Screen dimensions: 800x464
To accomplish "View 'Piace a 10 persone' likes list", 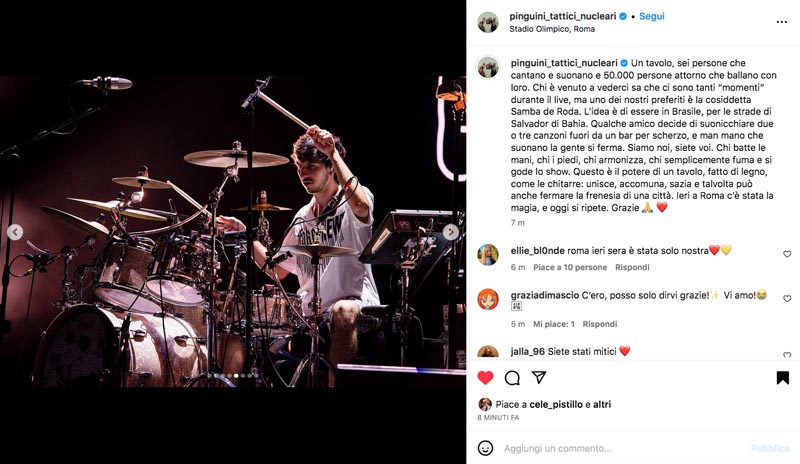I will pos(570,267).
